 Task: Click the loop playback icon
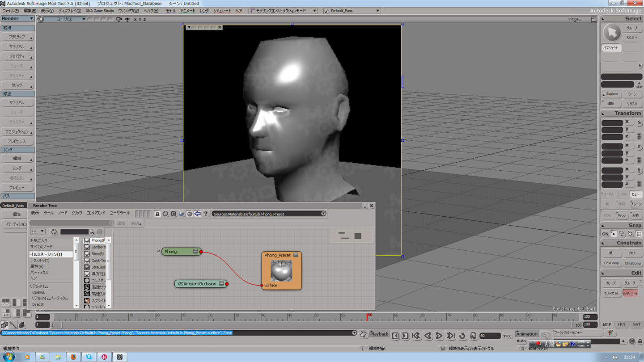[x=462, y=336]
